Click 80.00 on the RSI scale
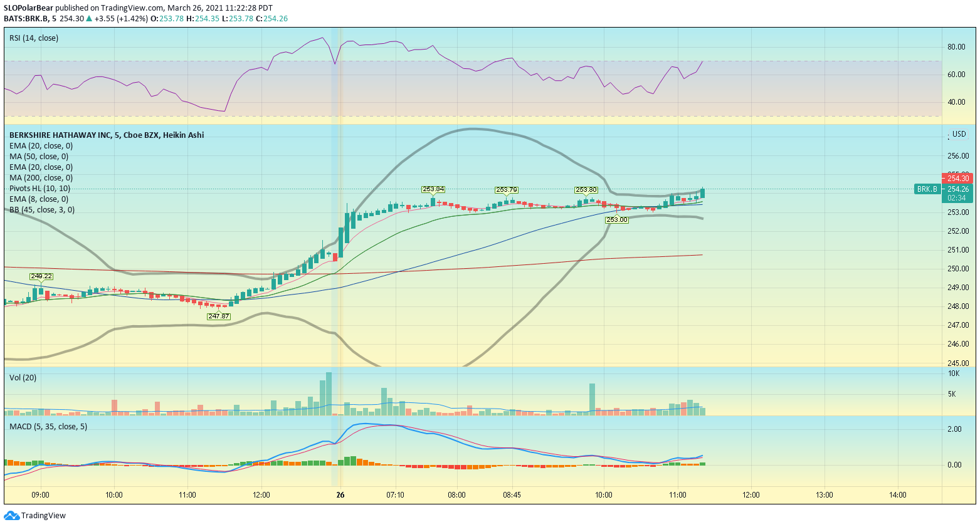980x527 pixels. 956,47
